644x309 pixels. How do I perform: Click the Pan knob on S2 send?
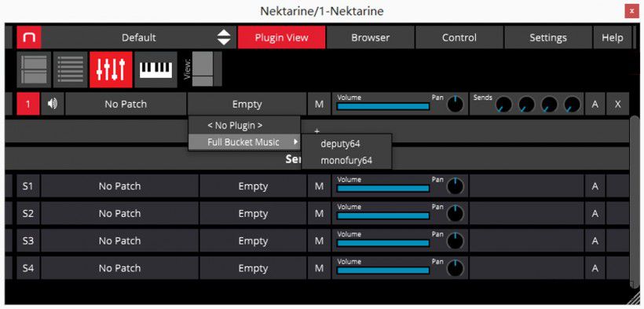455,214
